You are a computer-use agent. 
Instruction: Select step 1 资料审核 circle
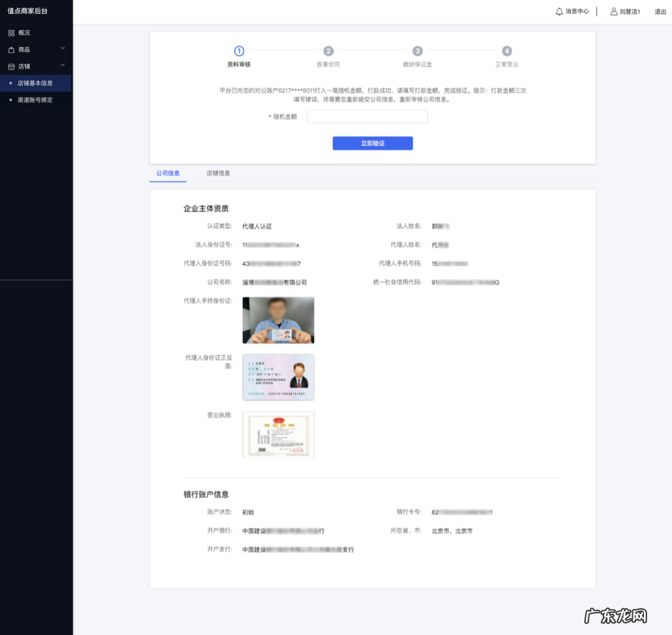tap(239, 51)
